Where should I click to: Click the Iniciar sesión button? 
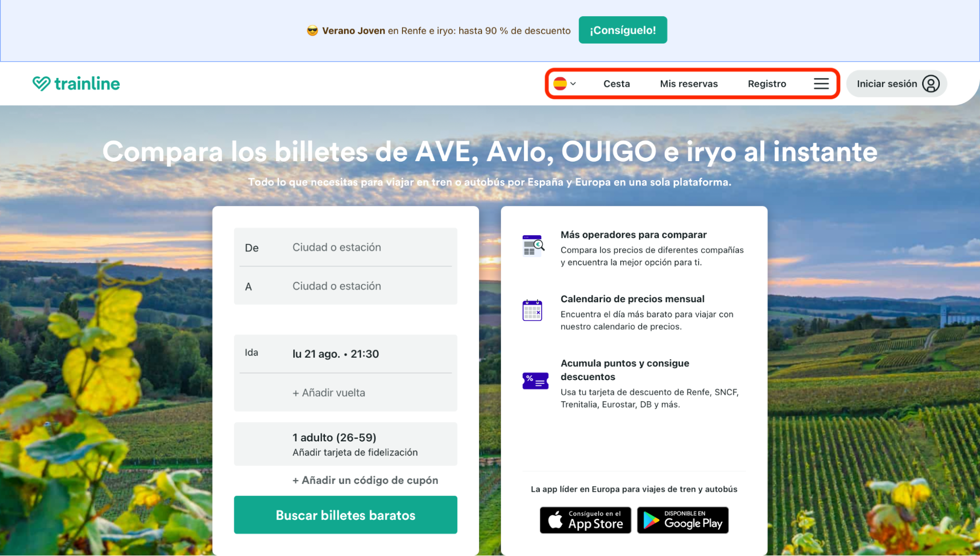tap(896, 84)
